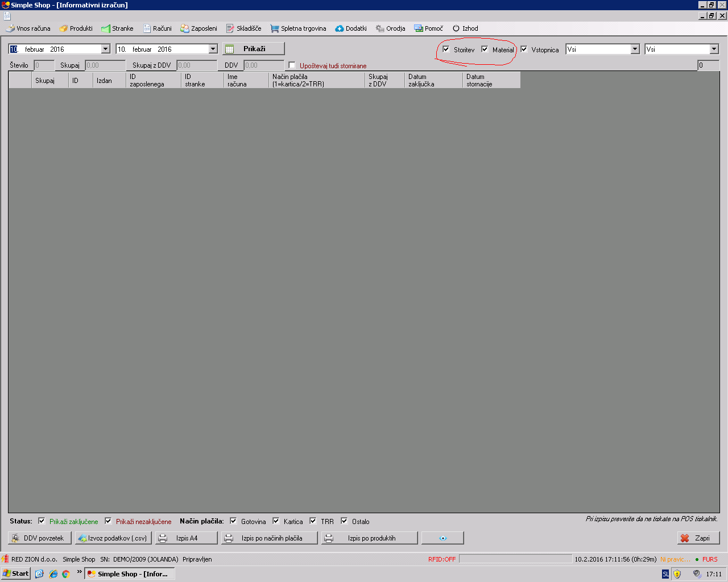Close the window with Zapri button
The width and height of the screenshot is (728, 582).
click(x=698, y=538)
